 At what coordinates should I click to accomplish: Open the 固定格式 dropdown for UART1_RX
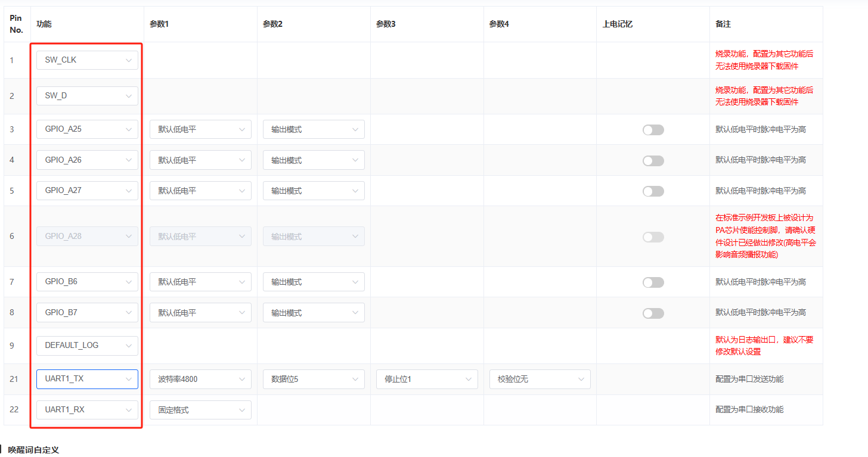[x=200, y=410]
